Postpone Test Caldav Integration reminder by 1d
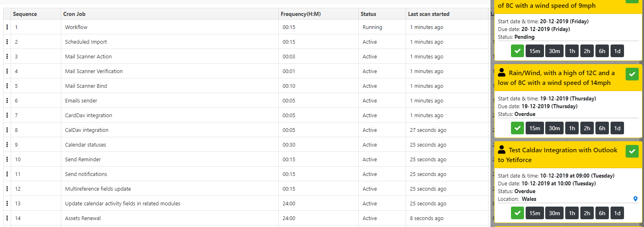 pos(617,213)
